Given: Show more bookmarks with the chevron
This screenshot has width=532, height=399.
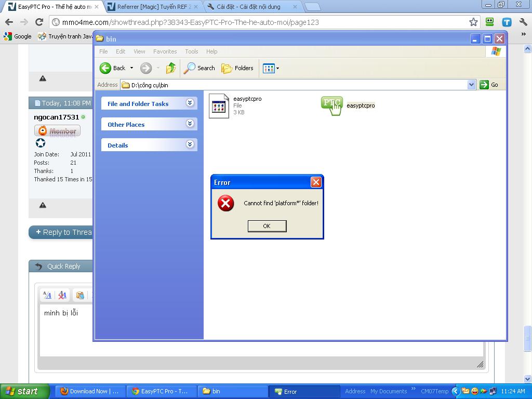Looking at the screenshot, I should click(x=524, y=34).
